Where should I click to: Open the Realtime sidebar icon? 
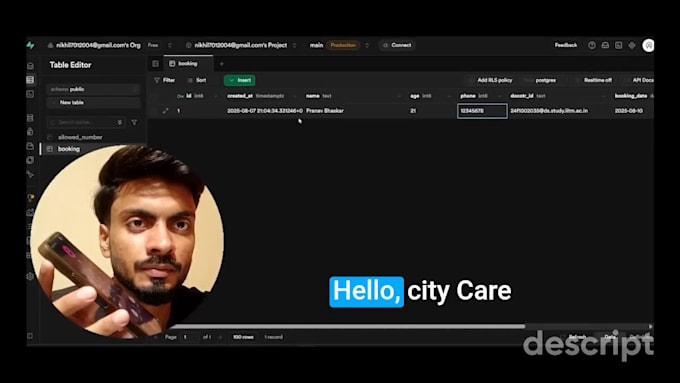click(30, 174)
